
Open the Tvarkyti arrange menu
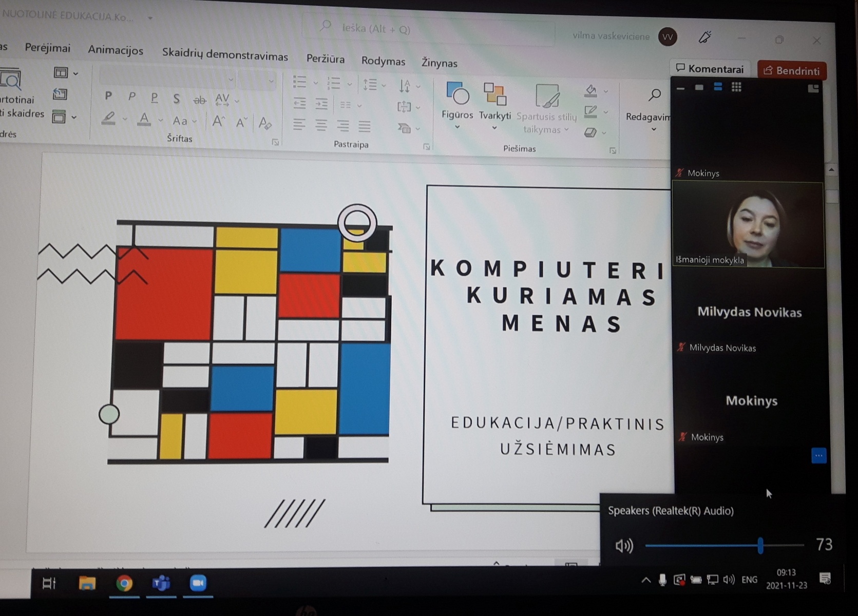tap(495, 107)
